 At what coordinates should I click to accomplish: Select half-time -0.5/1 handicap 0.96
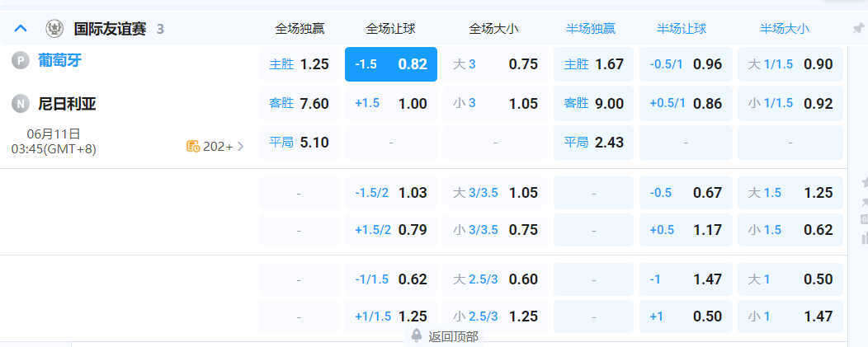pyautogui.click(x=686, y=64)
